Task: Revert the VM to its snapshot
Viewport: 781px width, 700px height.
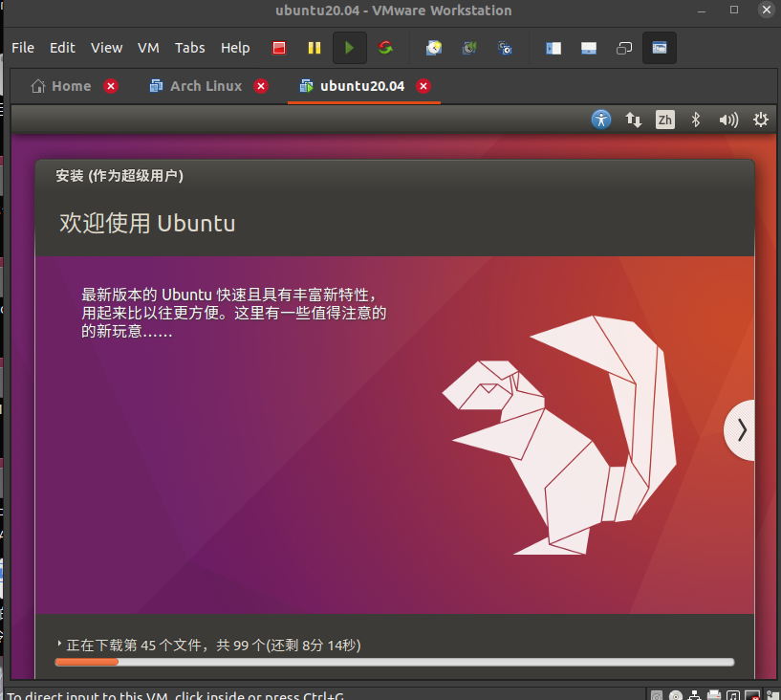Action: click(x=469, y=48)
